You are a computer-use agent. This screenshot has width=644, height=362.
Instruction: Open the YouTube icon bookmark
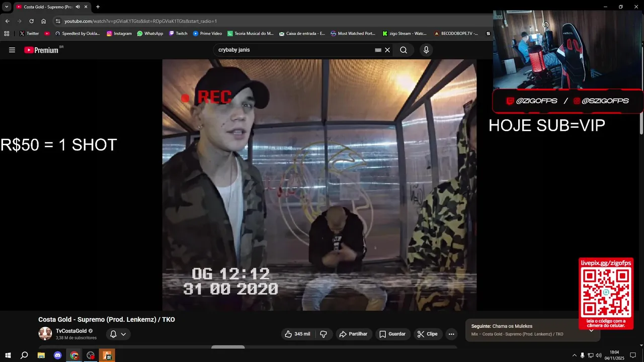(x=47, y=33)
